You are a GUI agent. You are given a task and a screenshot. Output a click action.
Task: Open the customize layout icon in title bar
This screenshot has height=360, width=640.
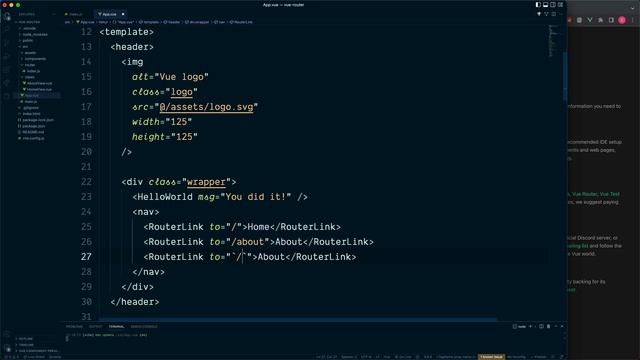pos(560,5)
